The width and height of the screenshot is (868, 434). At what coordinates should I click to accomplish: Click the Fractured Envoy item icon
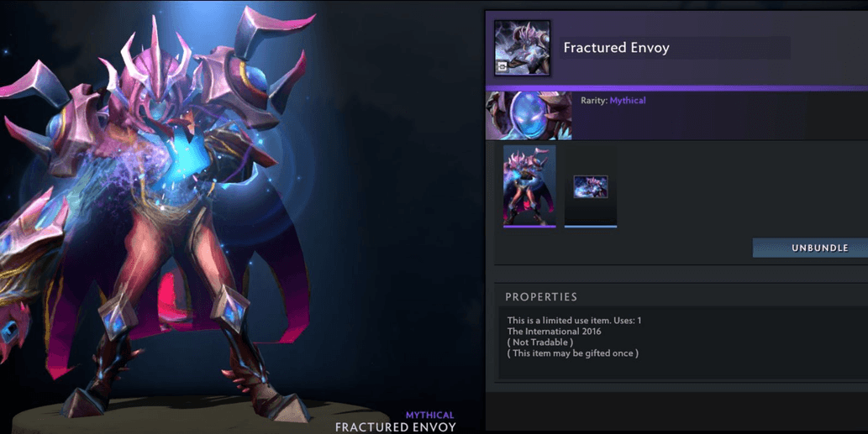(x=522, y=48)
